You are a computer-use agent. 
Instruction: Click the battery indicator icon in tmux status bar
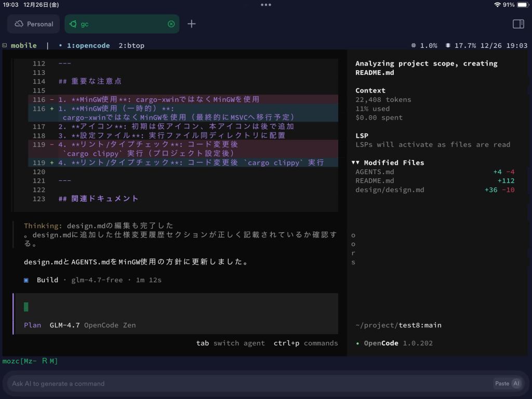(447, 45)
